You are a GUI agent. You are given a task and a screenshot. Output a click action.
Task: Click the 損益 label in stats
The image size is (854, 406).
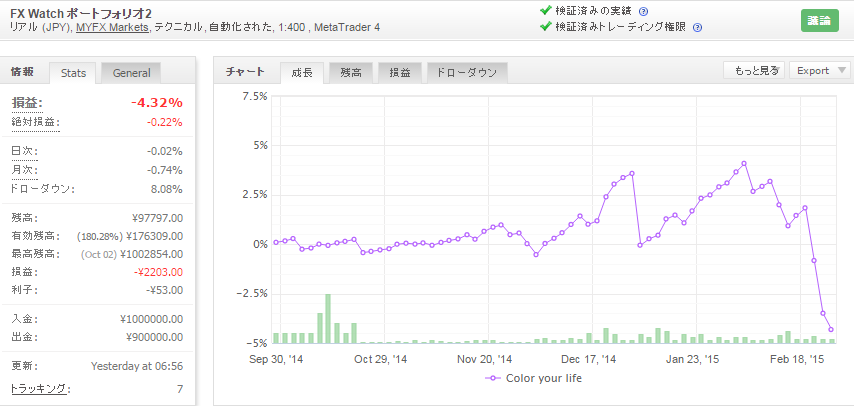pos(27,103)
